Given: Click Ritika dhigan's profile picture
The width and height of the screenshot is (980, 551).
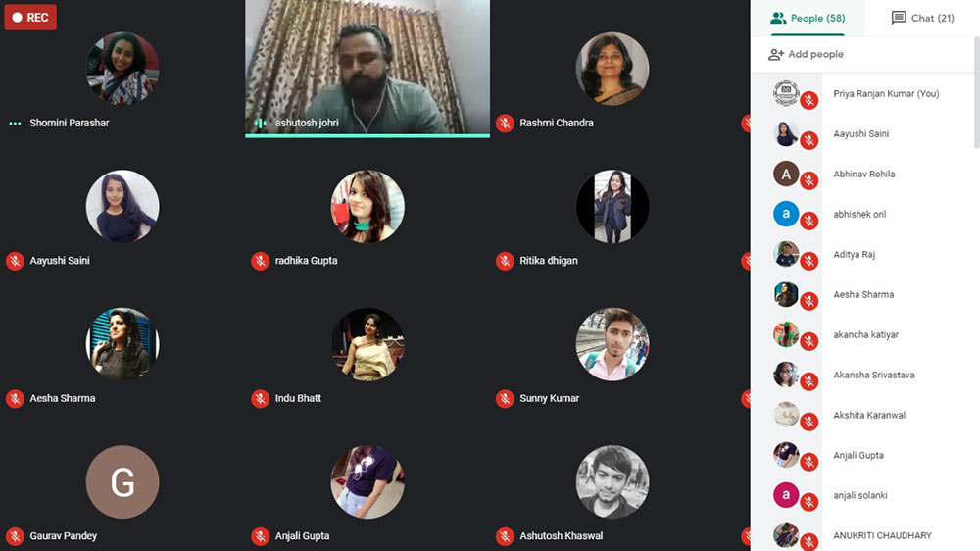Looking at the screenshot, I should pos(612,207).
